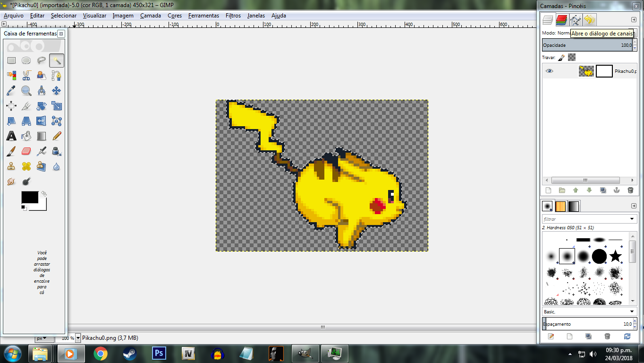Delete the layer with trash button
The width and height of the screenshot is (644, 363).
[630, 190]
